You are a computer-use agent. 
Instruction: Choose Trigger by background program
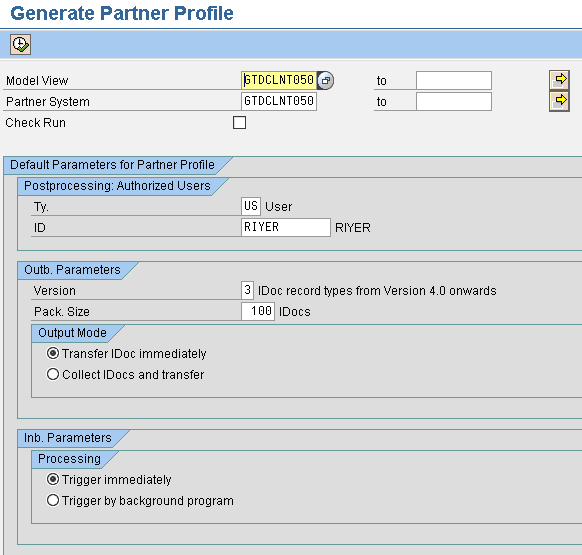(53, 500)
